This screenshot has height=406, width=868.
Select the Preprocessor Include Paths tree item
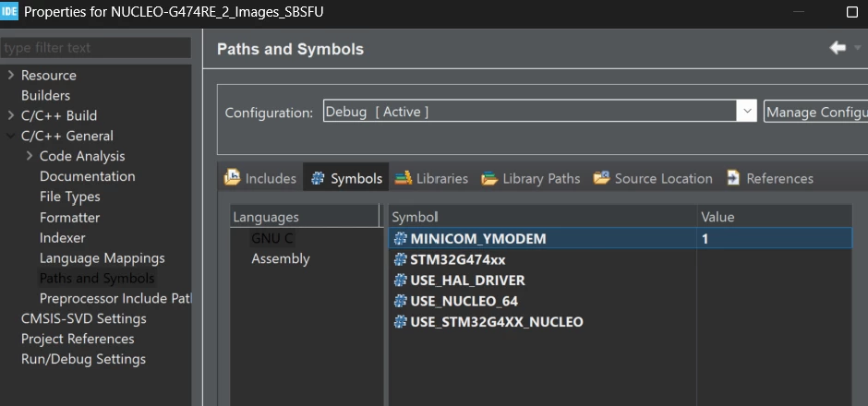[115, 298]
